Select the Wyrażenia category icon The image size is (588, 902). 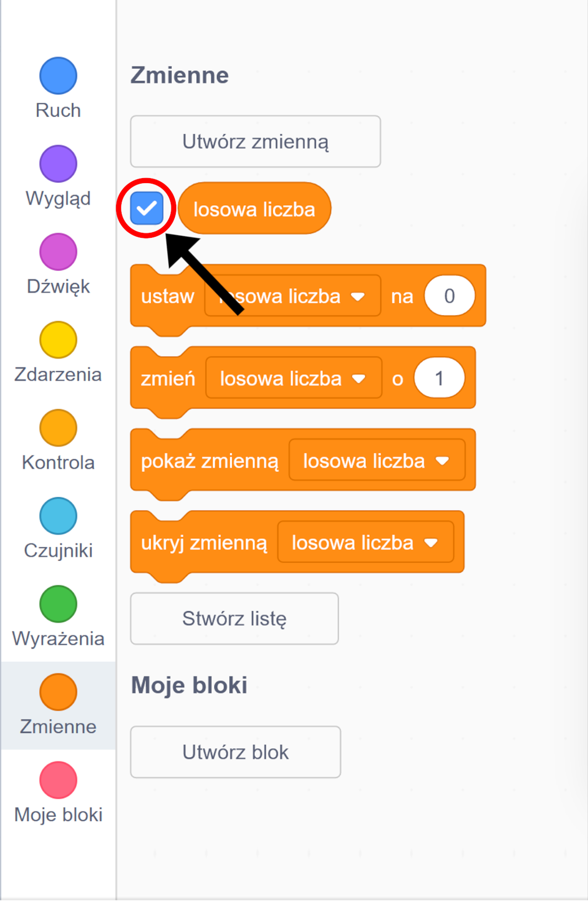click(58, 603)
